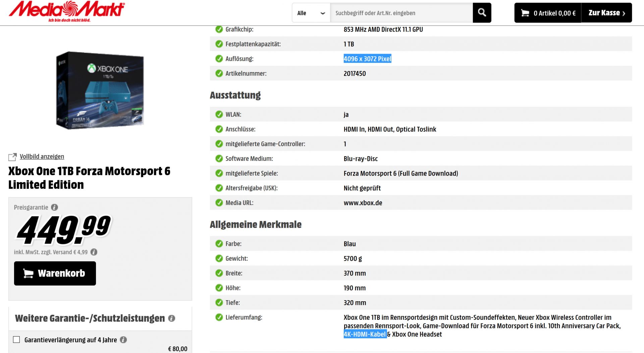Click the shipping cost info icon
Screen dimensions: 644x353
point(94,252)
